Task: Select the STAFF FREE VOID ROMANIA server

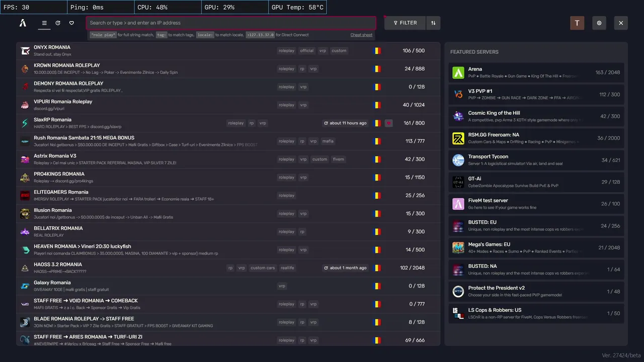Action: click(x=228, y=304)
